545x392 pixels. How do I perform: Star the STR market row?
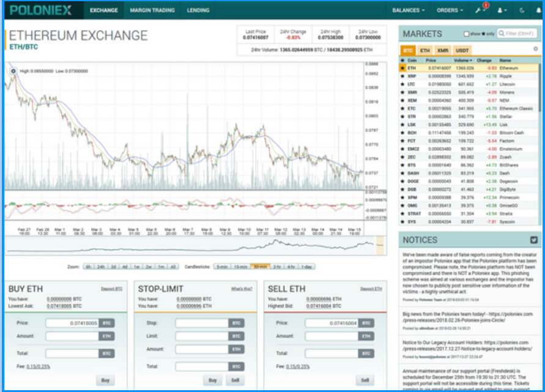[x=402, y=116]
